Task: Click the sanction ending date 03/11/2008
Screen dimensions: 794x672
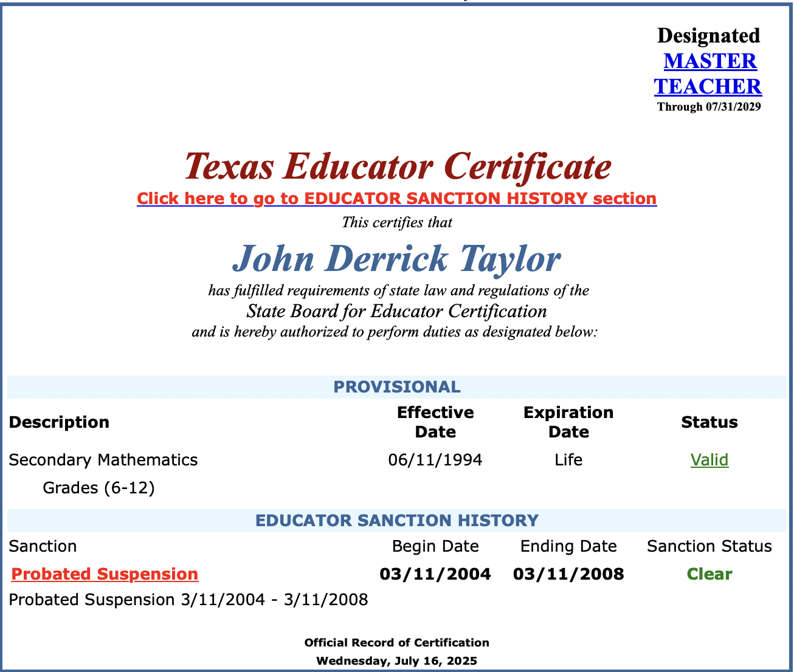Action: [x=568, y=574]
